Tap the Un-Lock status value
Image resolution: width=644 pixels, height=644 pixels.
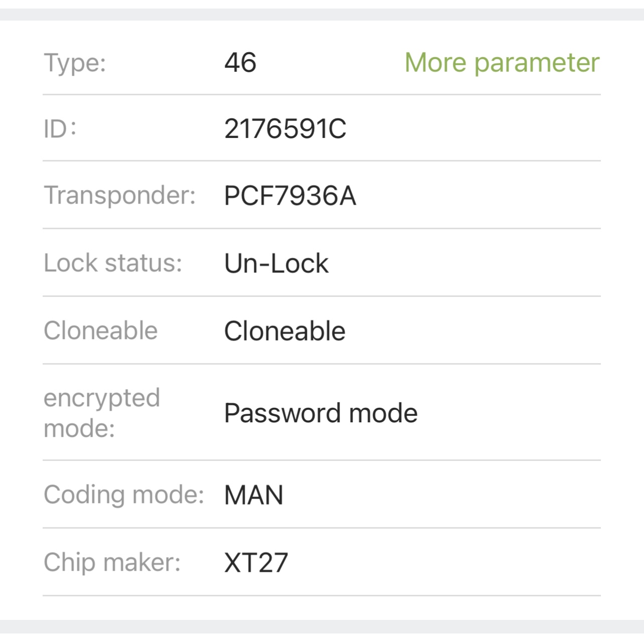[x=276, y=263]
